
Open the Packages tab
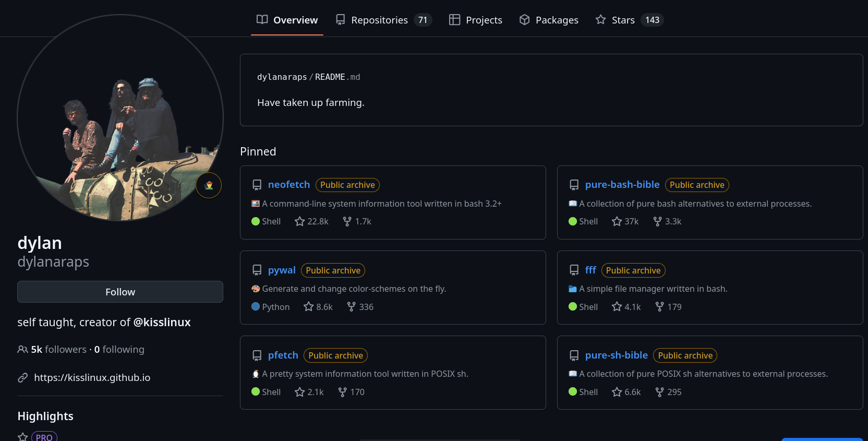pos(549,20)
